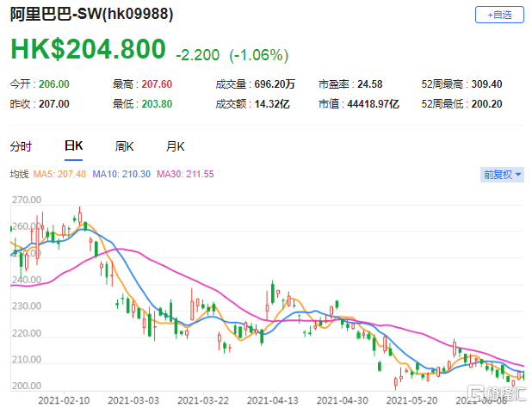Click the 230.00 price axis label
This screenshot has height=408, width=532.
(27, 306)
